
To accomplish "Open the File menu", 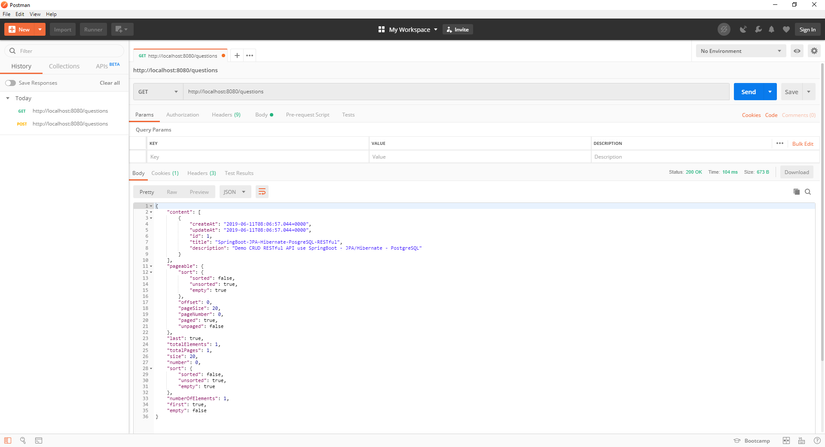I will (x=6, y=14).
